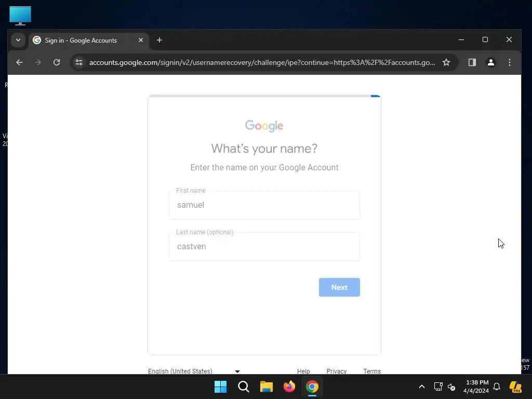Open the English (United States) language dropdown
The width and height of the screenshot is (532, 399).
click(194, 371)
